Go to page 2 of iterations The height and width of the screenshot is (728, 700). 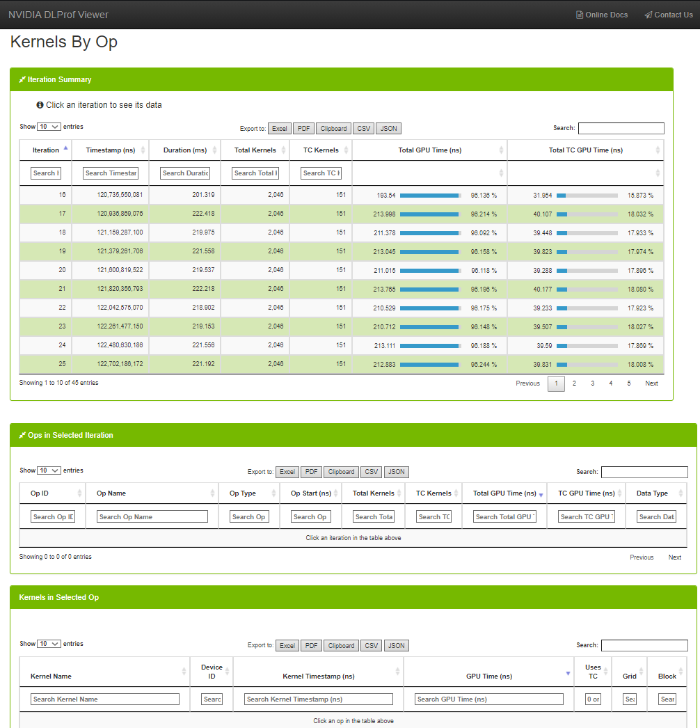point(574,383)
